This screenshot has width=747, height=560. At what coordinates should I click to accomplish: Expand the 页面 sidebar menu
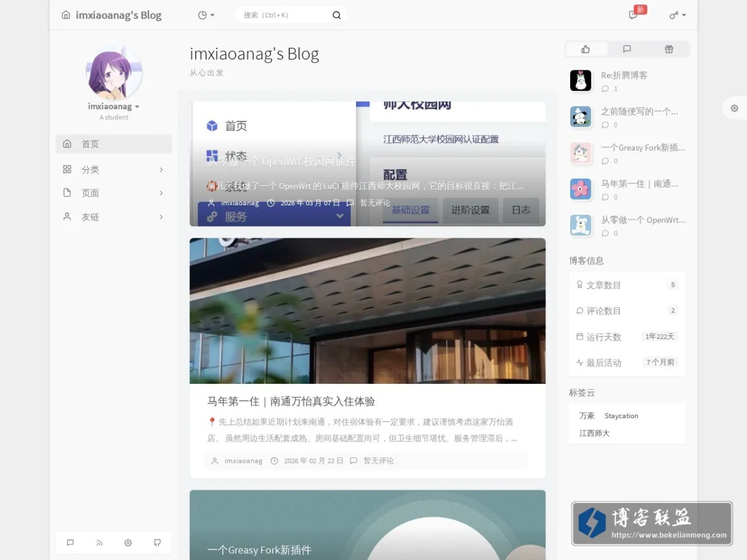[114, 193]
